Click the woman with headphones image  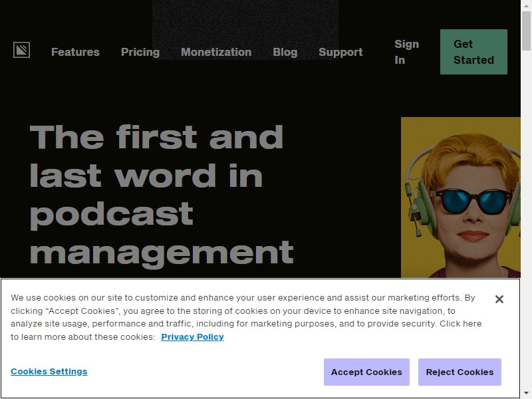point(461,198)
